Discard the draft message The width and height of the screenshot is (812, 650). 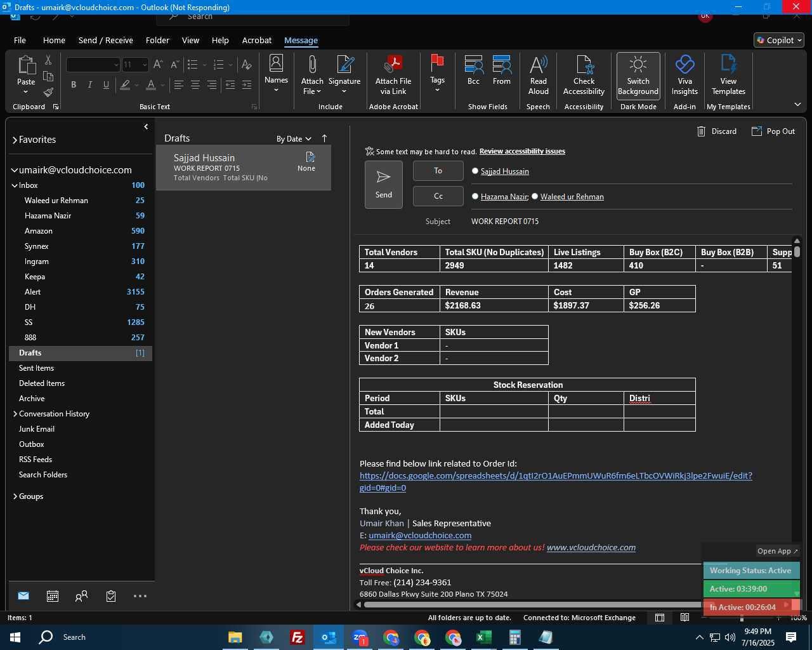[717, 131]
